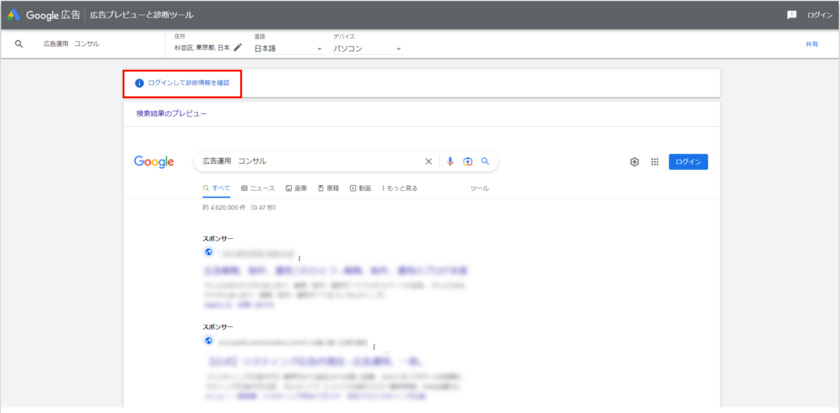Click the Google Ads logo

pos(14,15)
